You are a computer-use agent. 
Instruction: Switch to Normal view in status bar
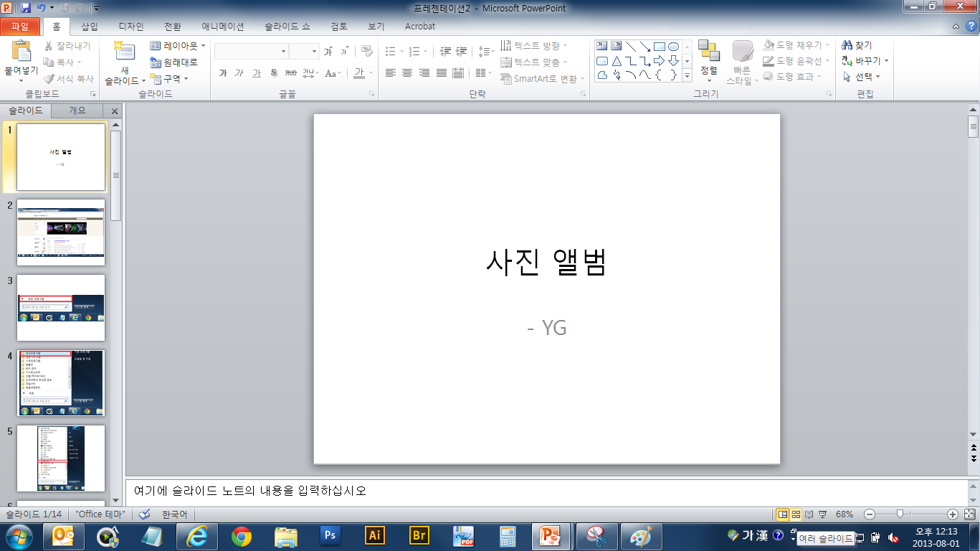(x=783, y=514)
